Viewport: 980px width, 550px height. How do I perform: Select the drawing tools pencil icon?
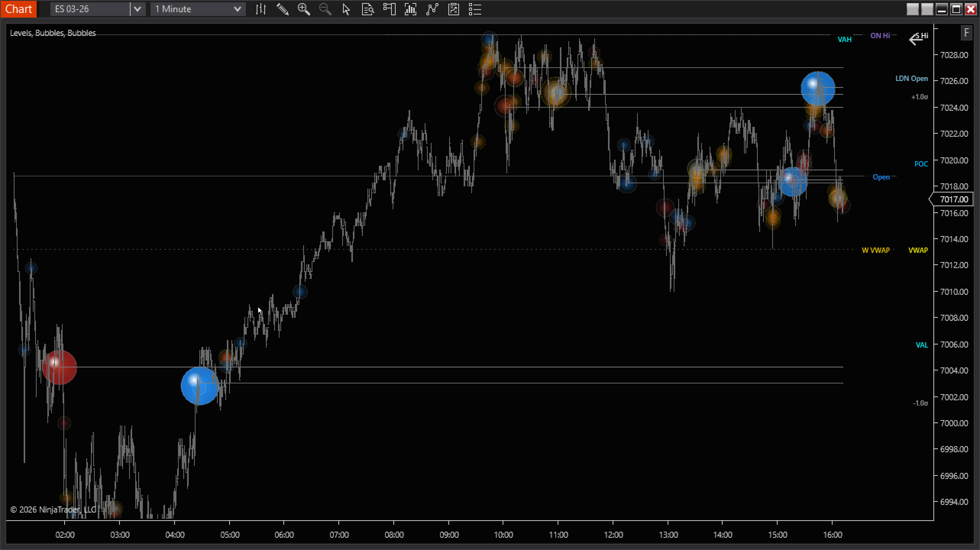[282, 9]
